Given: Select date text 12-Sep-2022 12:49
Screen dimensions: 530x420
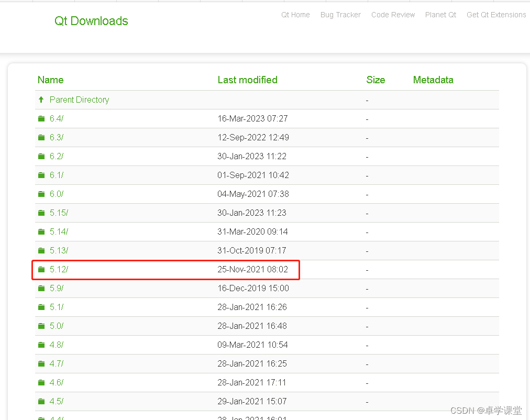Looking at the screenshot, I should coord(253,138).
